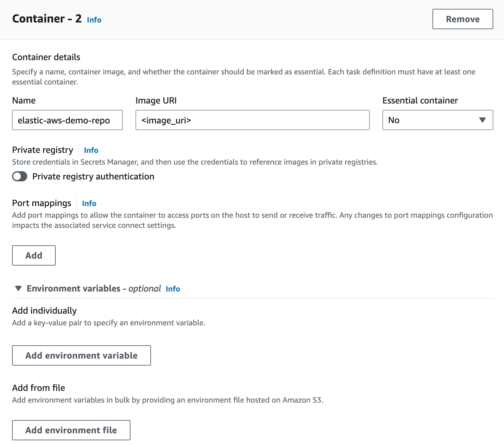The width and height of the screenshot is (504, 445).
Task: Click the Add environment variable button
Action: click(x=81, y=355)
